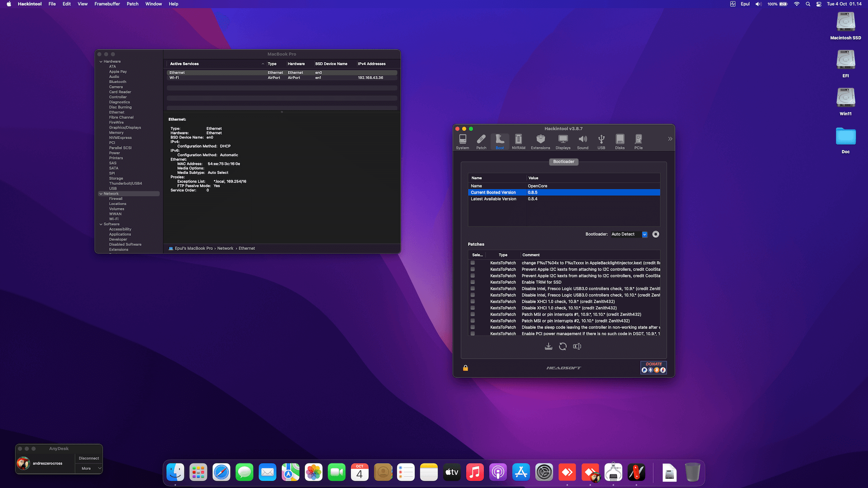Toggle checkbox for Fresco Logic USB3.0 10.9 patch

[x=472, y=288]
